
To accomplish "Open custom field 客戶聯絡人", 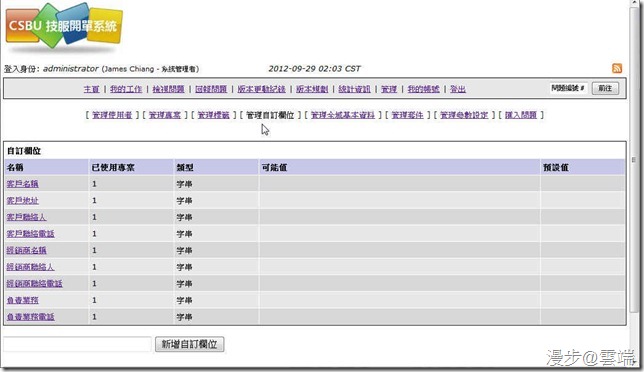I will [x=26, y=217].
